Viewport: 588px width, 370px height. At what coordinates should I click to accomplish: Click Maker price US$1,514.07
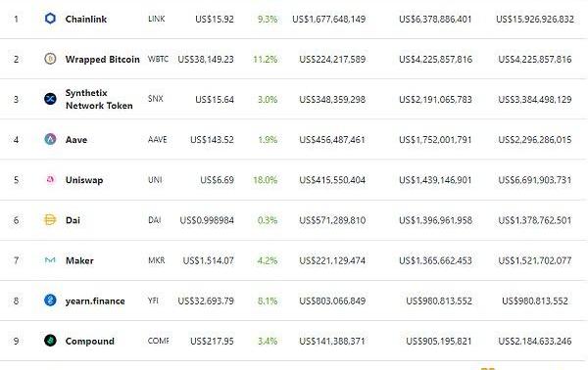tap(208, 260)
